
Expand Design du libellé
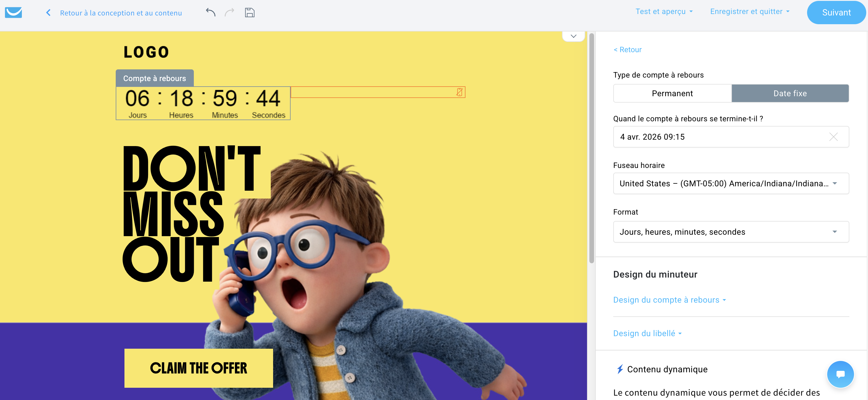tap(647, 333)
